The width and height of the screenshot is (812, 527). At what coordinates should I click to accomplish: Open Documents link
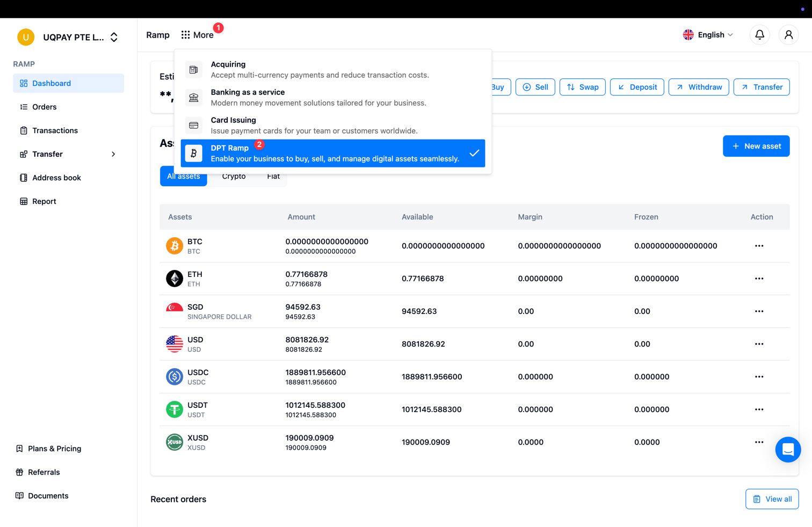pos(42,496)
